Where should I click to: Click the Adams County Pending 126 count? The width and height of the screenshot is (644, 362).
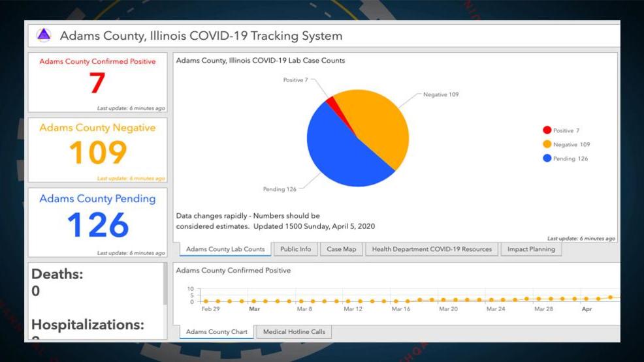coord(97,225)
